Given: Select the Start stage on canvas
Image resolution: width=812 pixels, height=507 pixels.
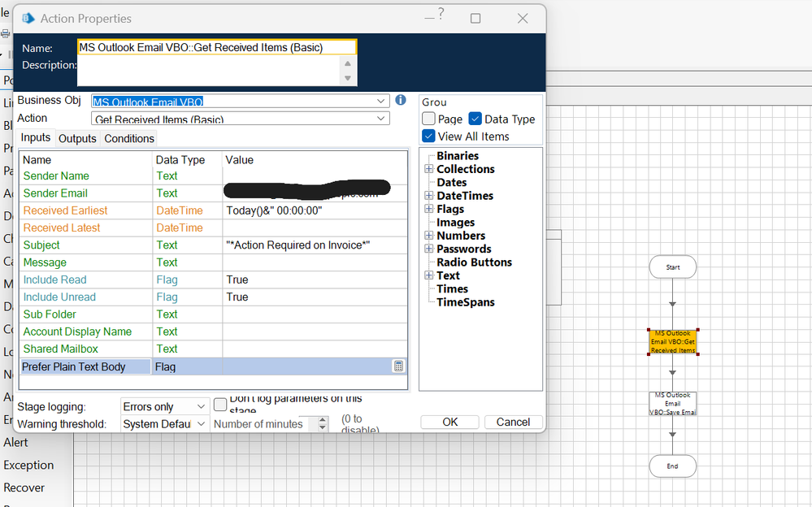Looking at the screenshot, I should coord(673,266).
